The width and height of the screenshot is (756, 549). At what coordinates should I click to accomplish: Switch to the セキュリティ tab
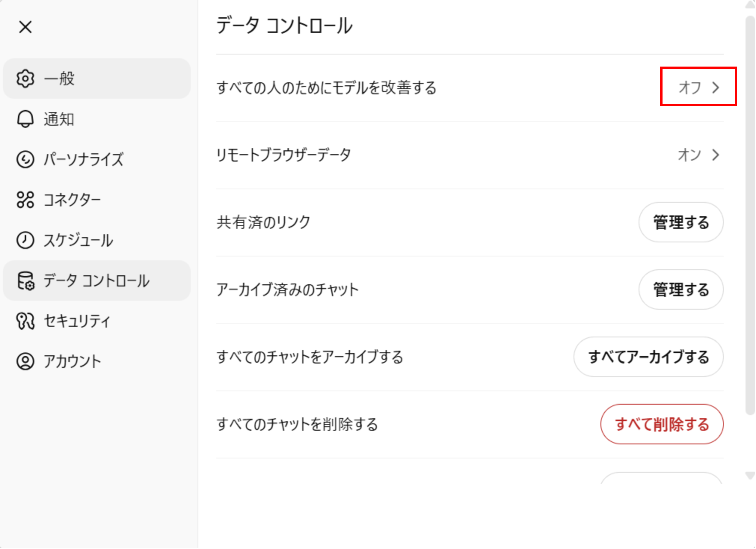(77, 321)
